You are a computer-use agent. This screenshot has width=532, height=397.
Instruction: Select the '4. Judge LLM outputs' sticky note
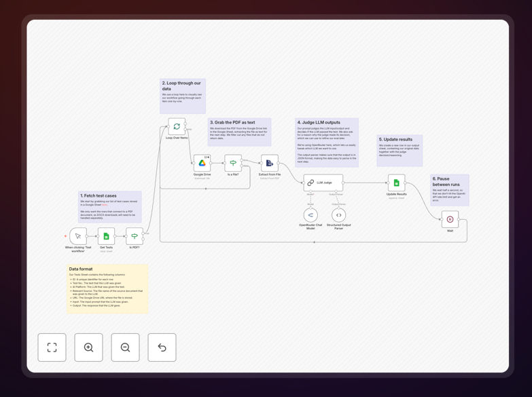tap(327, 143)
